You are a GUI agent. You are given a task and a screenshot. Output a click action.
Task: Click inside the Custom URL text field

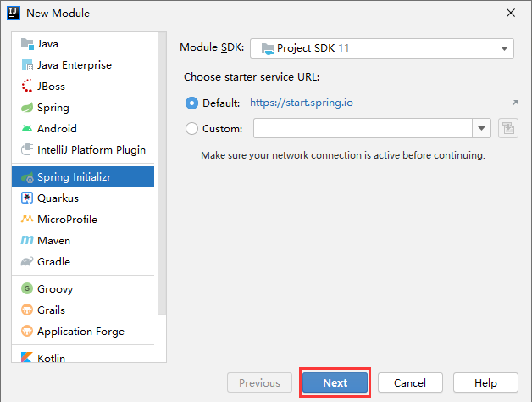362,128
